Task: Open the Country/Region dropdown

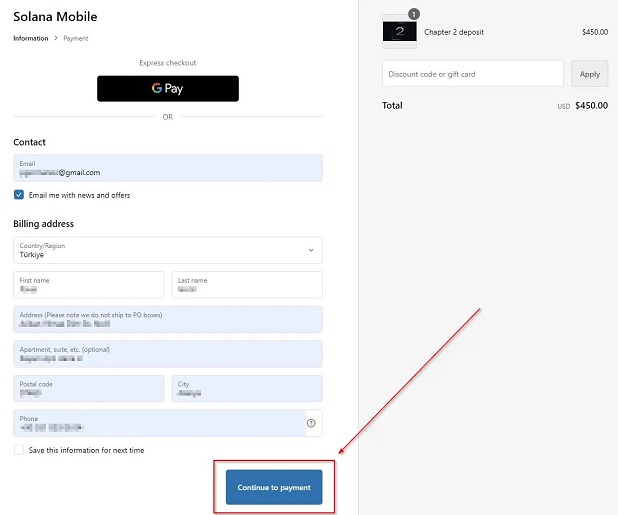Action: pos(167,250)
